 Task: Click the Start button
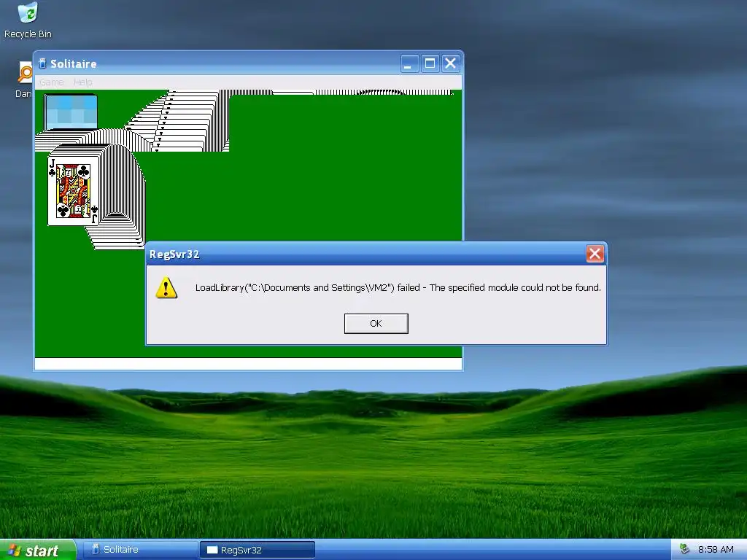(37, 550)
